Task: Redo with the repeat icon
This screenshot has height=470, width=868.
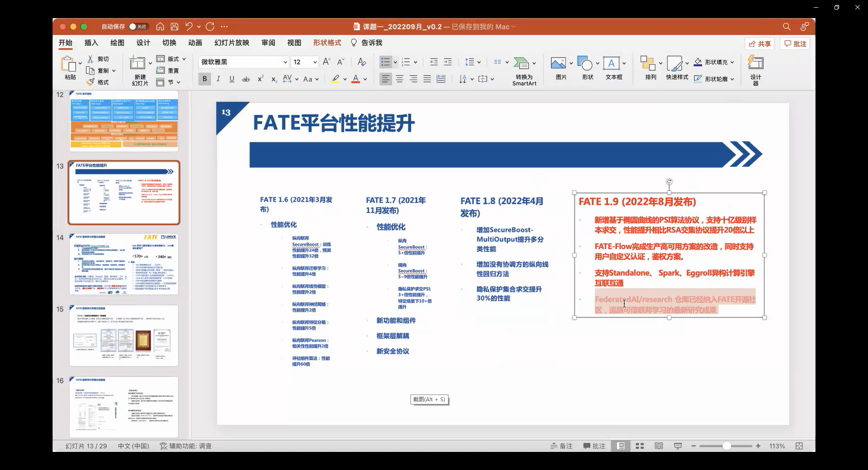Action: coord(210,27)
